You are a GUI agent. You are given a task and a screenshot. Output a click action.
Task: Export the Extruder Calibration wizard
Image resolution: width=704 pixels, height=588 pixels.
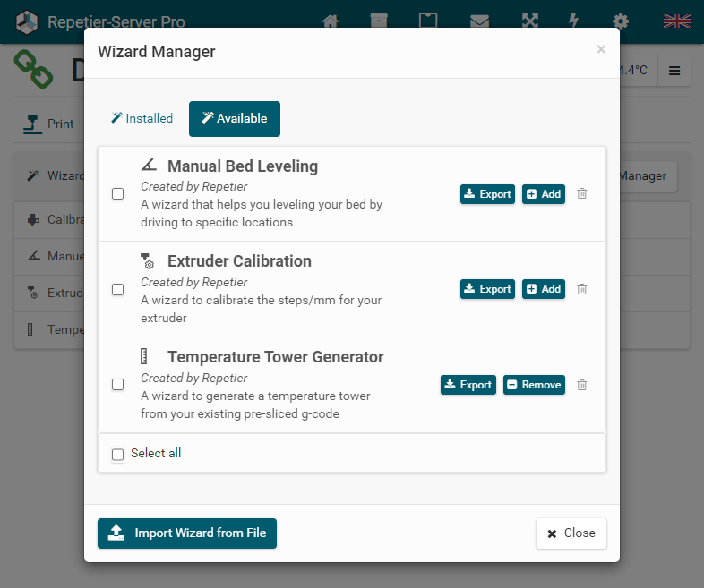pyautogui.click(x=487, y=289)
